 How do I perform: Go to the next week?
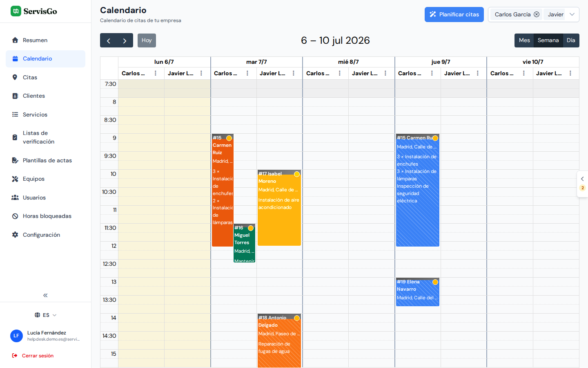tap(125, 40)
